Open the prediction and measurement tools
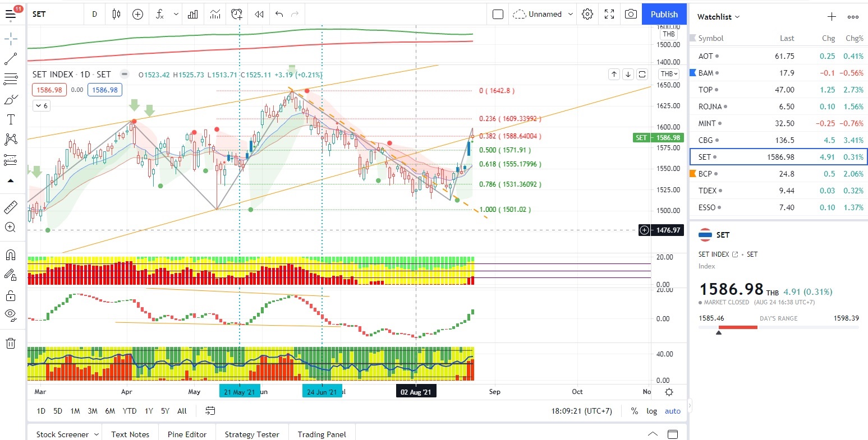This screenshot has width=868, height=440. click(11, 160)
